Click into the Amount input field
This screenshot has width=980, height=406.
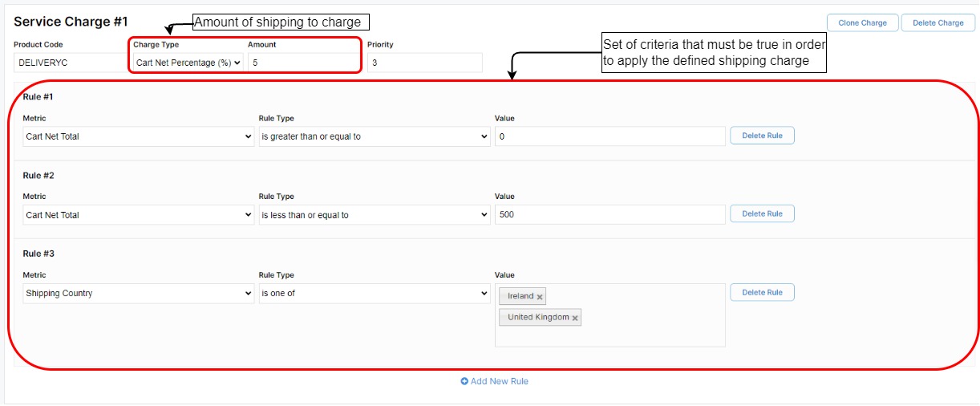(x=303, y=63)
